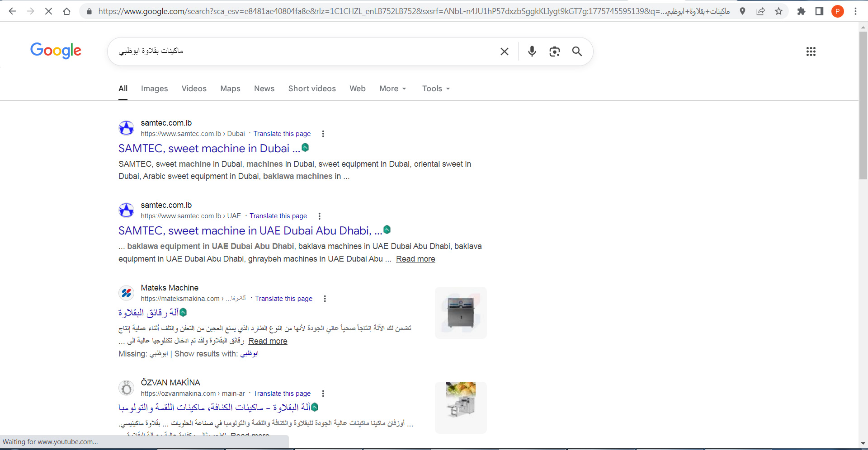The image size is (868, 450).
Task: Click Read more on the samtec UAE snippet
Action: coord(415,259)
